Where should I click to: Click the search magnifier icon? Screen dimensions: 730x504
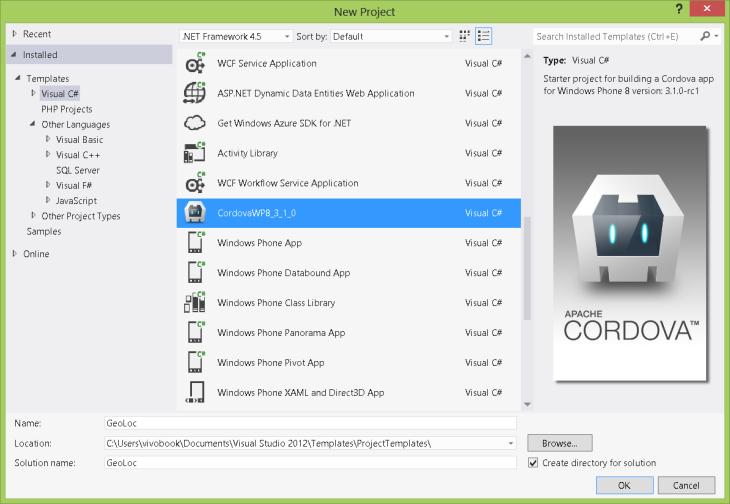[x=705, y=36]
